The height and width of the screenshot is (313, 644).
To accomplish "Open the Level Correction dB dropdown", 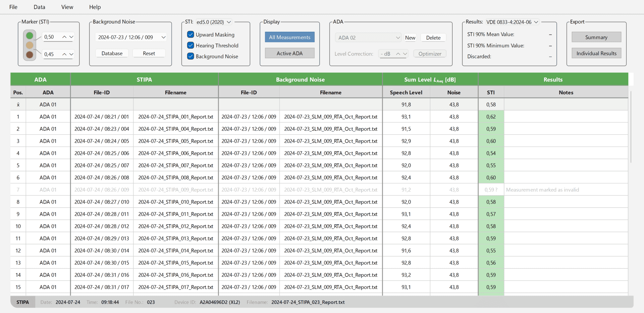I will coord(405,54).
